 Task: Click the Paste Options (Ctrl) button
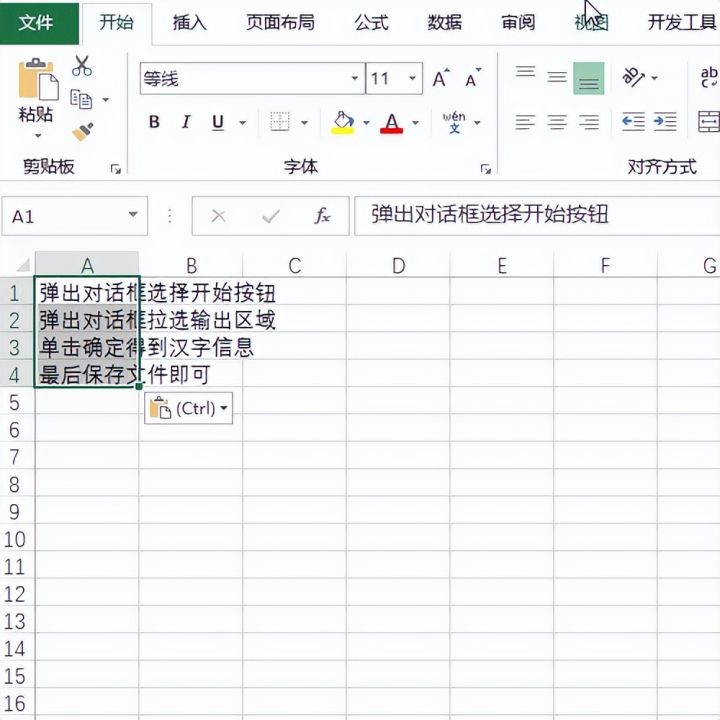pos(189,408)
